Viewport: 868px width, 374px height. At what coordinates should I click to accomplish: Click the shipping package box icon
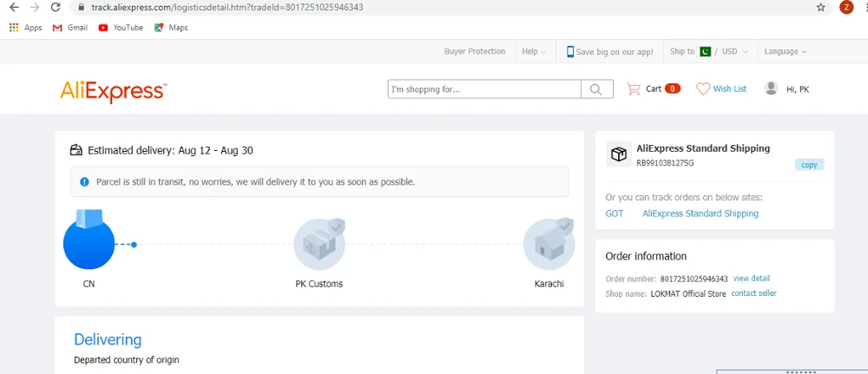pos(619,154)
